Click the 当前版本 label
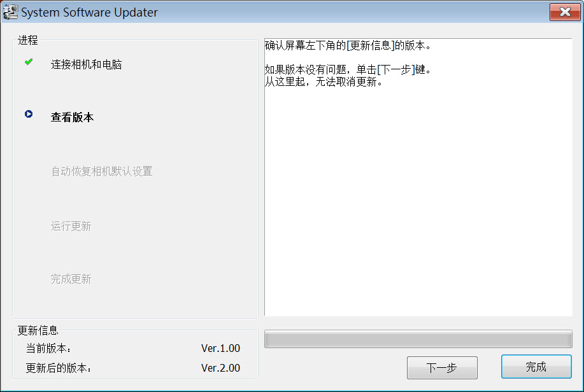Viewport: 584px width, 392px height. click(x=48, y=349)
